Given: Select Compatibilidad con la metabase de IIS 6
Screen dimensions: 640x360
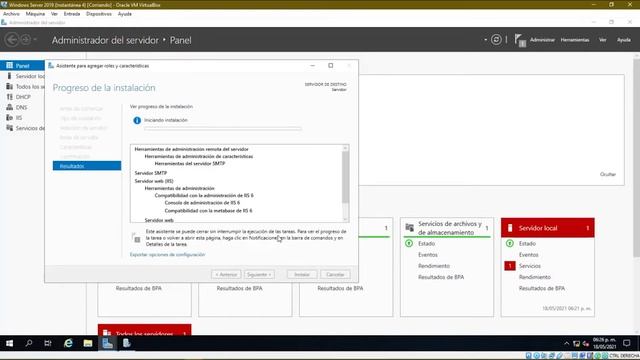Looking at the screenshot, I should click(208, 211).
